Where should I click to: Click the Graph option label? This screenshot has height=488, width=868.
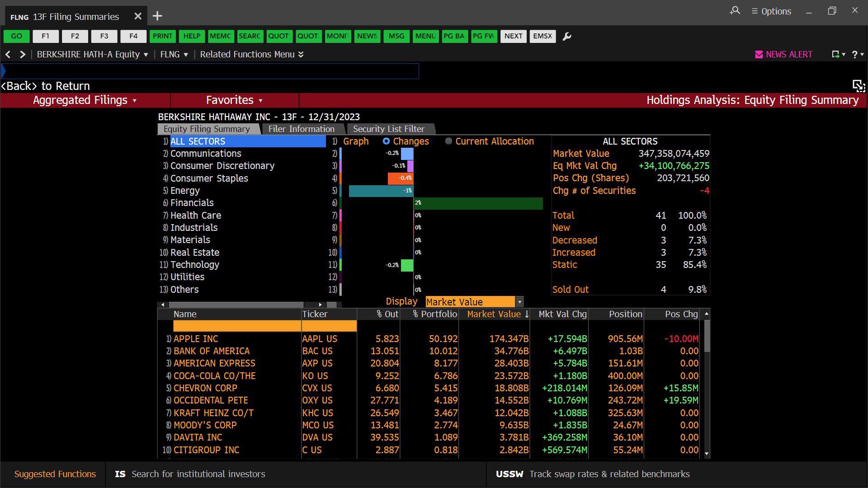click(356, 141)
